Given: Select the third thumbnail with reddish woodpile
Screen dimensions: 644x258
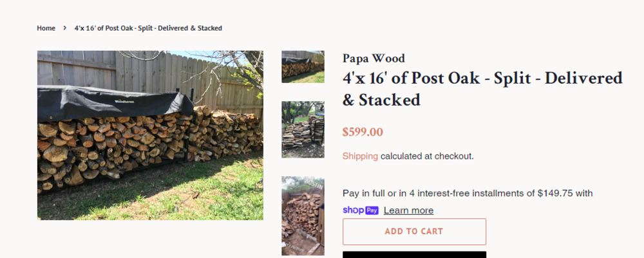Looking at the screenshot, I should [x=303, y=216].
